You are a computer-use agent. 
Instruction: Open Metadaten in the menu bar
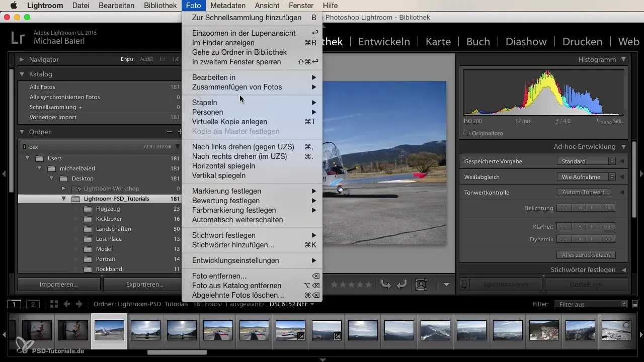click(x=228, y=6)
